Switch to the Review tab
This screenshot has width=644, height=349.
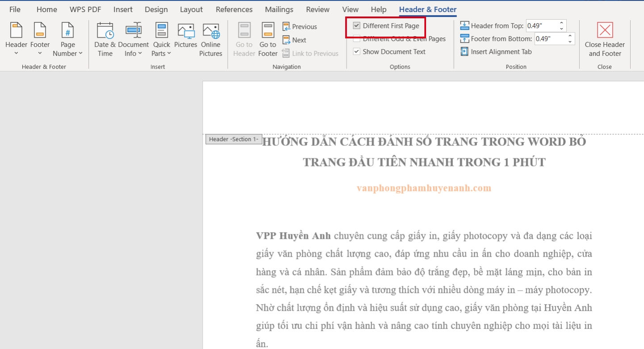[318, 9]
